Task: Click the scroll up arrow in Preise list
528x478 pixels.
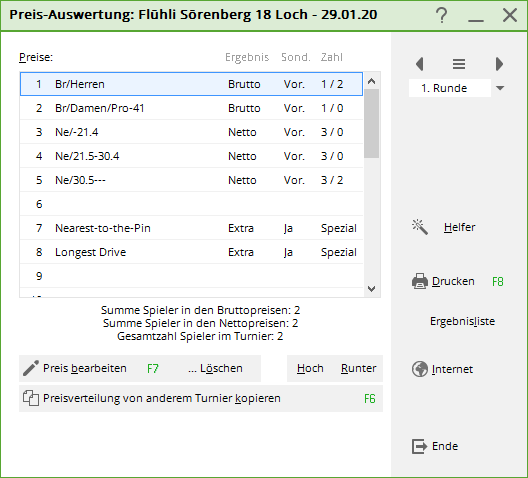Action: [372, 81]
